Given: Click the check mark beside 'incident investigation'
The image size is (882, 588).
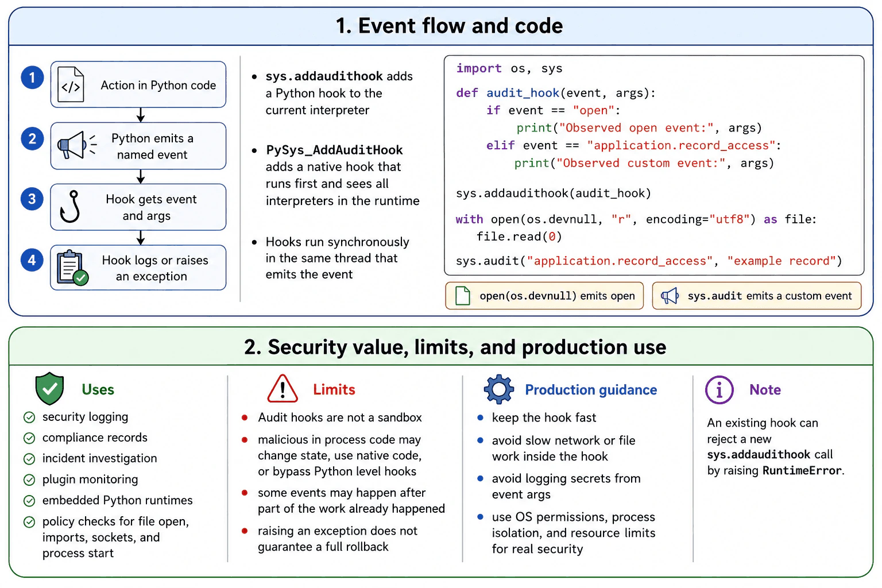Looking at the screenshot, I should tap(29, 459).
